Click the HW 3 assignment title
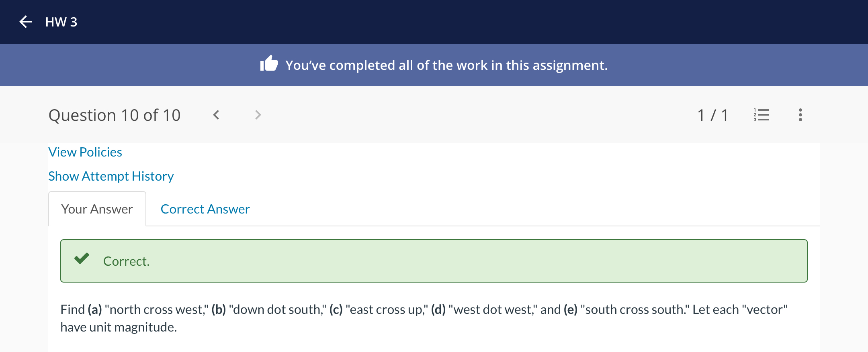Screen dimensions: 868x352 tap(61, 22)
